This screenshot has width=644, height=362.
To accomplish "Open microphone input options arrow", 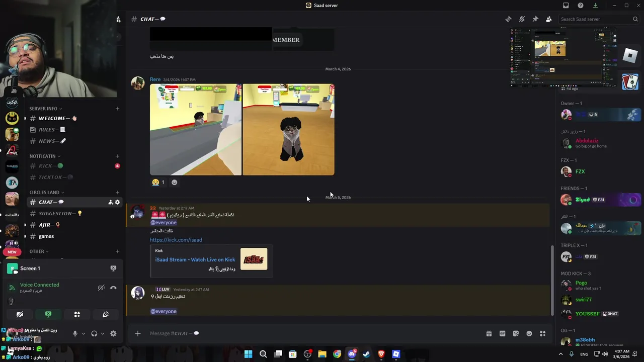I will point(84,333).
